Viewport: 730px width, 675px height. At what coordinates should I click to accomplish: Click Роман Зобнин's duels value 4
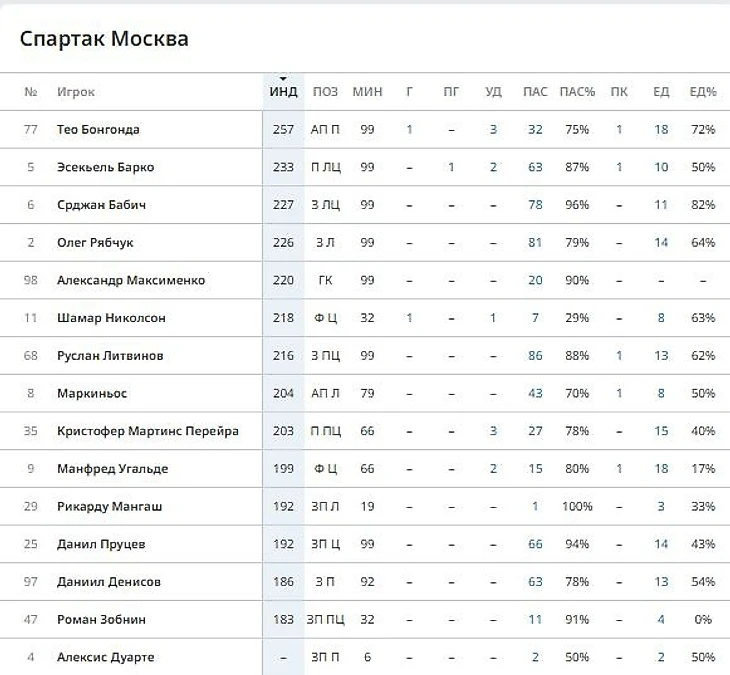661,620
